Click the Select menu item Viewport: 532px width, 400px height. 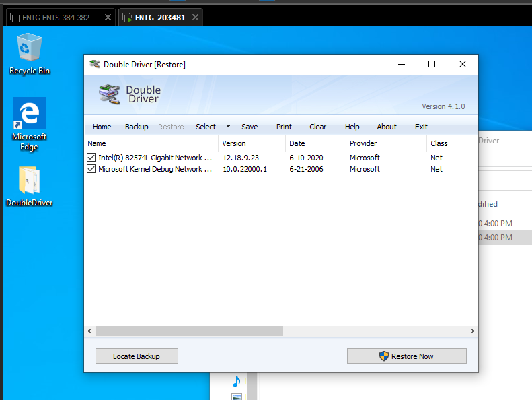(x=206, y=127)
